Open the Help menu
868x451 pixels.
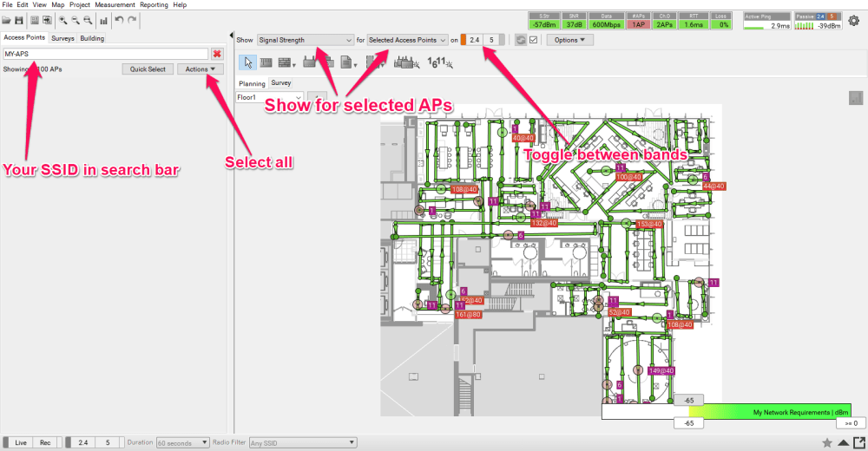point(180,4)
